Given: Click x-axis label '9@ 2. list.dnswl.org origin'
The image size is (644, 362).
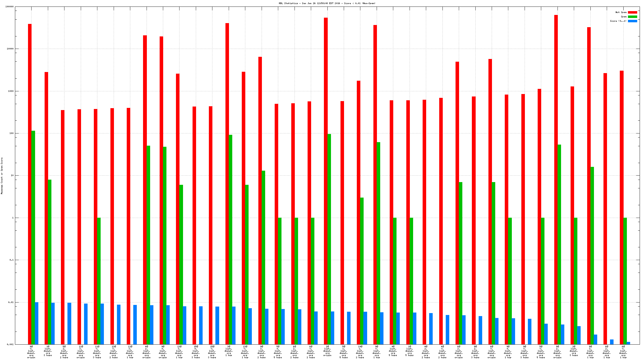Looking at the screenshot, I should coord(558,352).
